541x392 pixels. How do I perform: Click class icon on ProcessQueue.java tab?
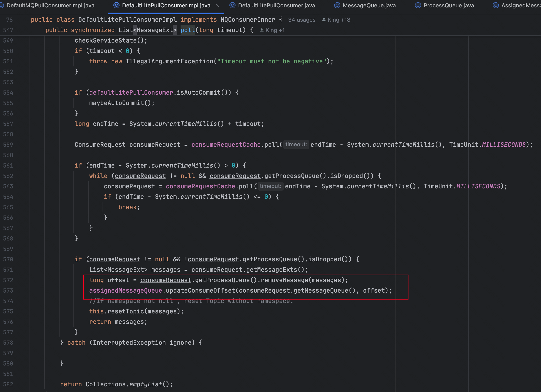pos(418,5)
